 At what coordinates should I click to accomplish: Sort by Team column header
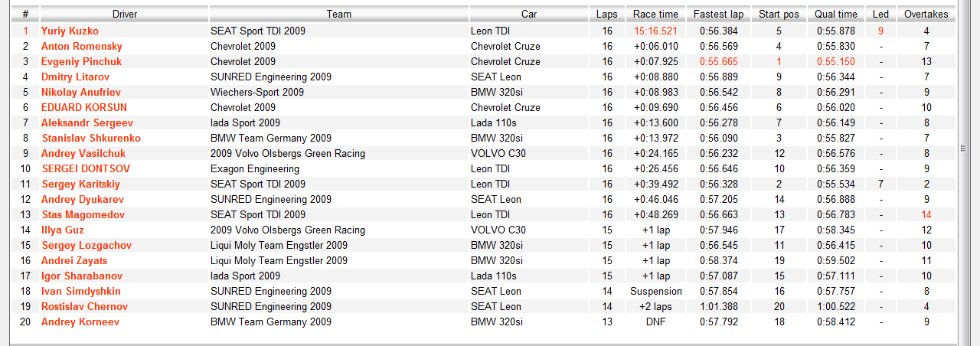point(339,14)
